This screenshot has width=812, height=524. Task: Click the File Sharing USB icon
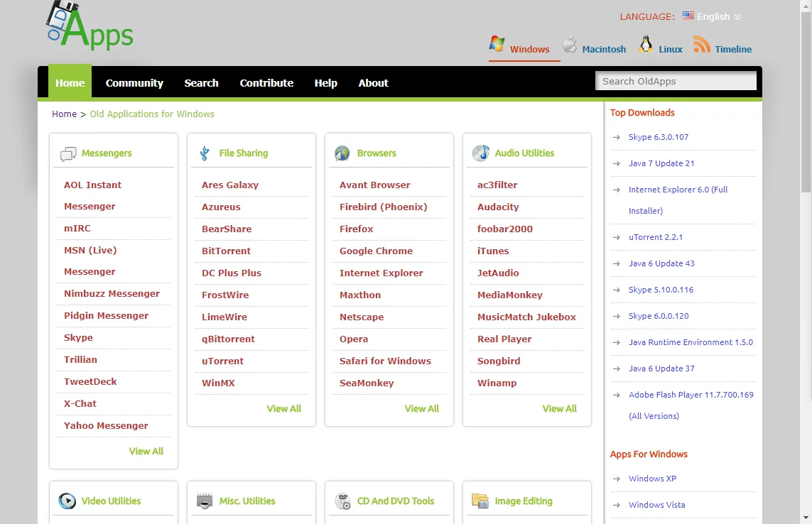click(205, 153)
